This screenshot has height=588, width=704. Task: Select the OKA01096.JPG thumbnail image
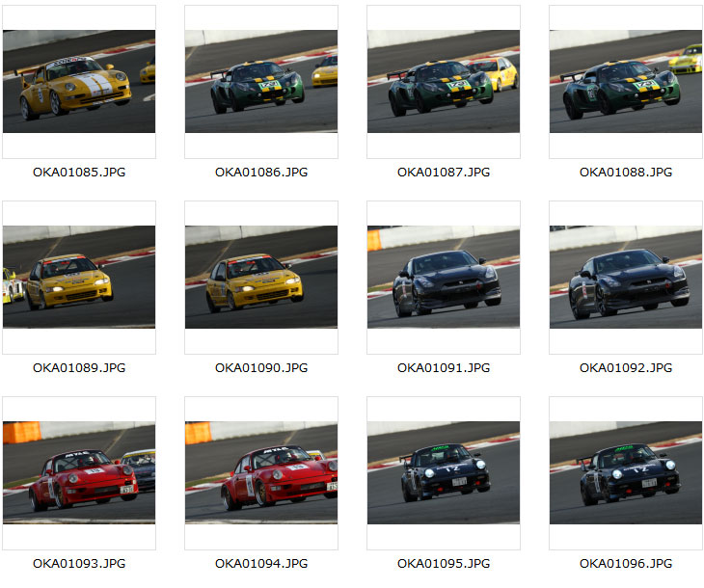coord(626,472)
